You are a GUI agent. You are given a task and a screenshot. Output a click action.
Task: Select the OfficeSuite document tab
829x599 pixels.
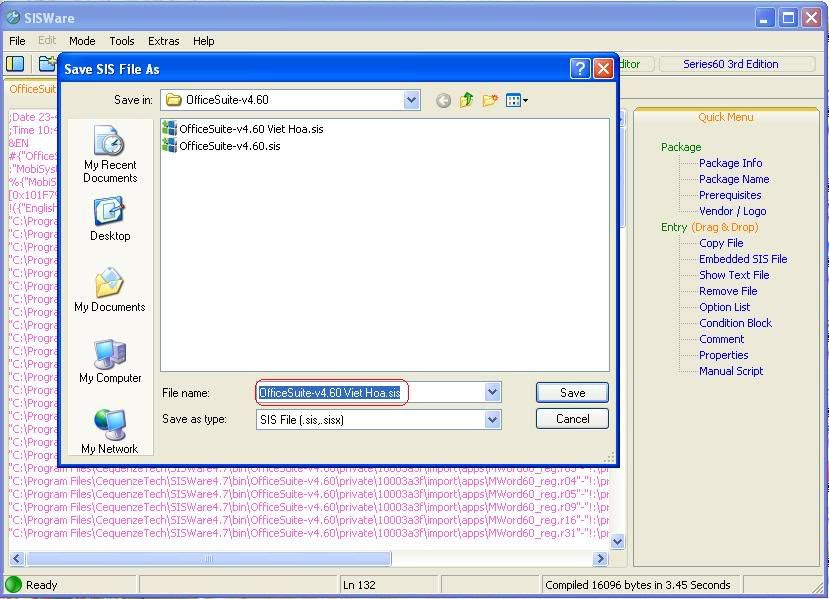tap(32, 89)
